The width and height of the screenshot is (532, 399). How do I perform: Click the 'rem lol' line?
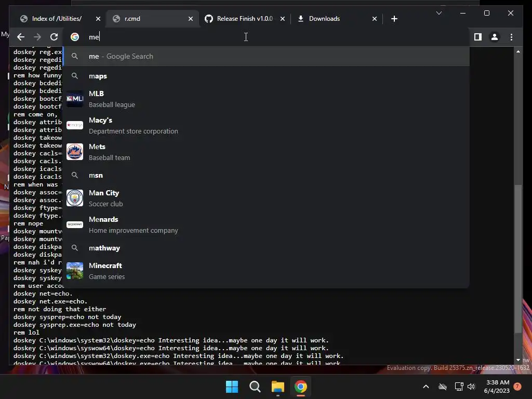[x=26, y=332]
